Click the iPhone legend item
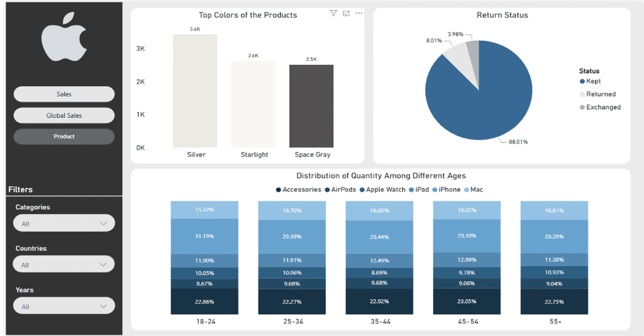The image size is (644, 336). click(x=447, y=189)
